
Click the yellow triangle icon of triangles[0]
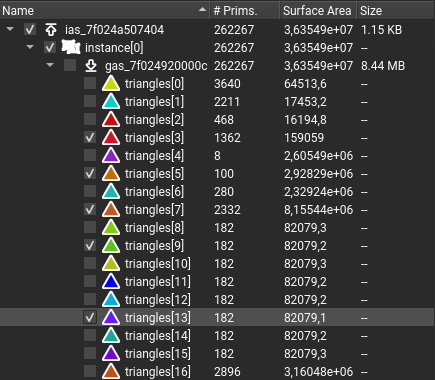pos(111,83)
